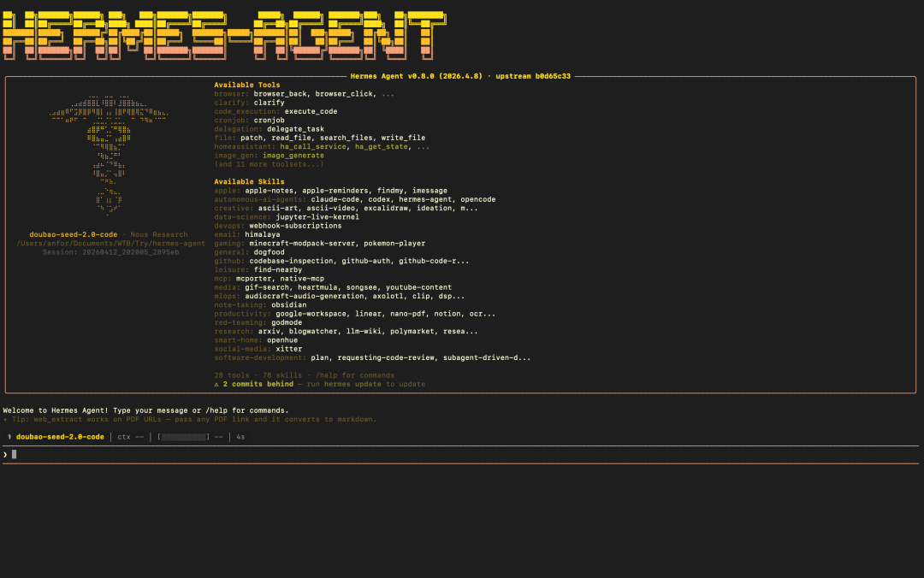Click the 'Available Skills' heading
This screenshot has width=924, height=578.
coord(249,181)
